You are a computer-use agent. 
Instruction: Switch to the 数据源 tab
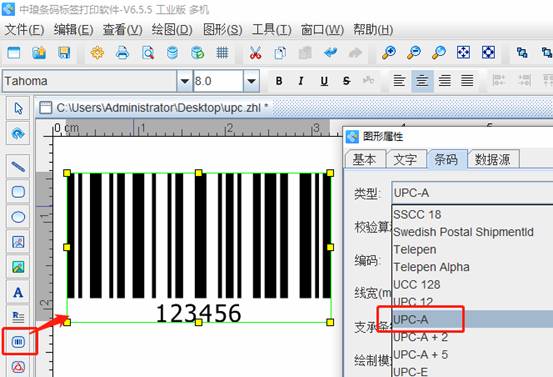(x=492, y=159)
